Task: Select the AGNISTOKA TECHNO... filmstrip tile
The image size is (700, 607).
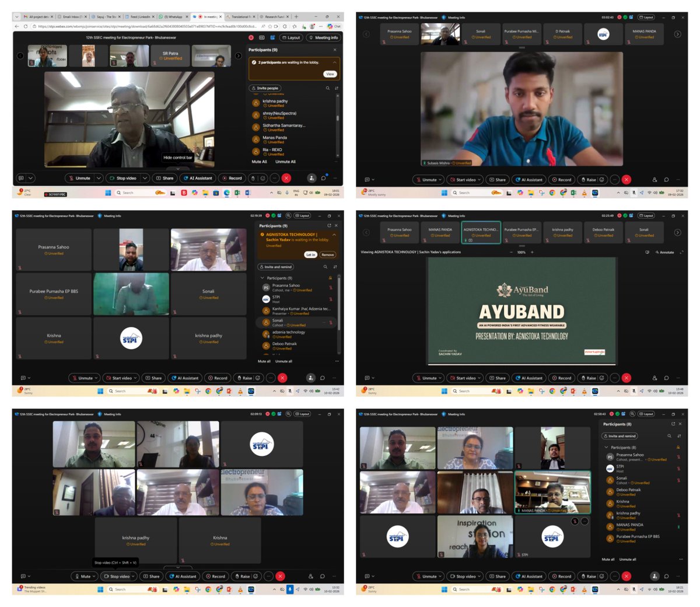Action: [481, 232]
